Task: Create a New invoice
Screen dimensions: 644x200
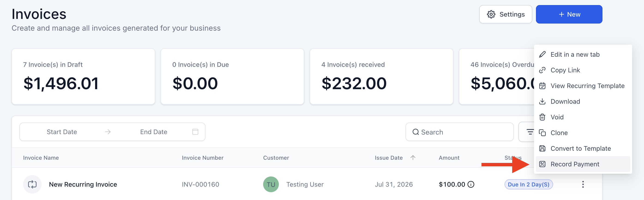Action: coord(569,14)
